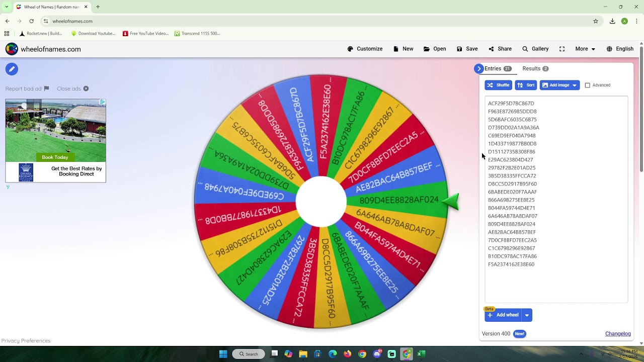Click the blue AE82BAC64B857BEF wheel slice
The image size is (644, 362).
[393, 177]
